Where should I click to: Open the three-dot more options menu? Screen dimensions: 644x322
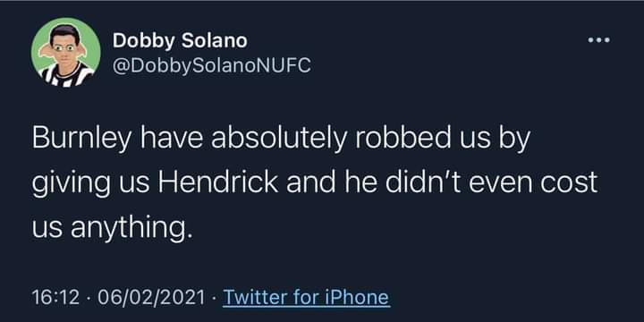pyautogui.click(x=598, y=40)
